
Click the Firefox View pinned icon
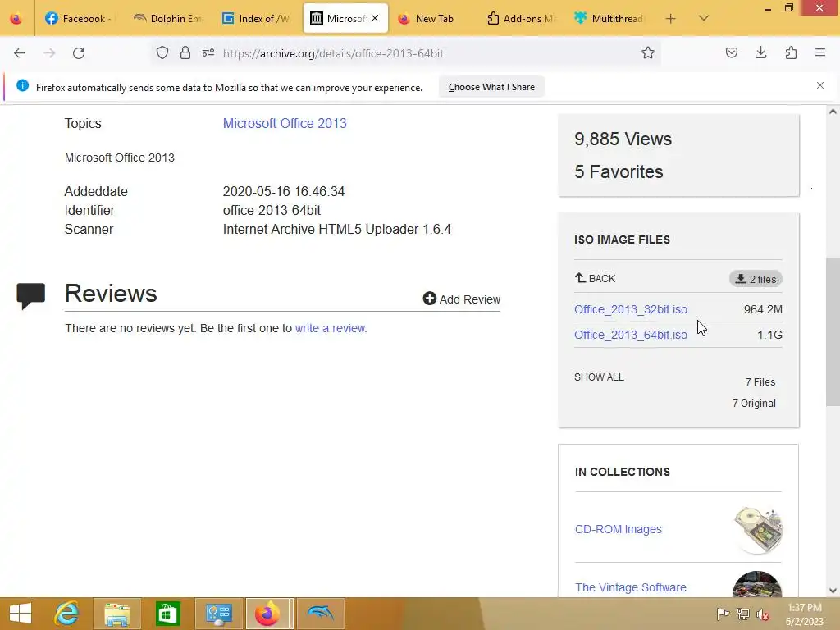coord(16,19)
